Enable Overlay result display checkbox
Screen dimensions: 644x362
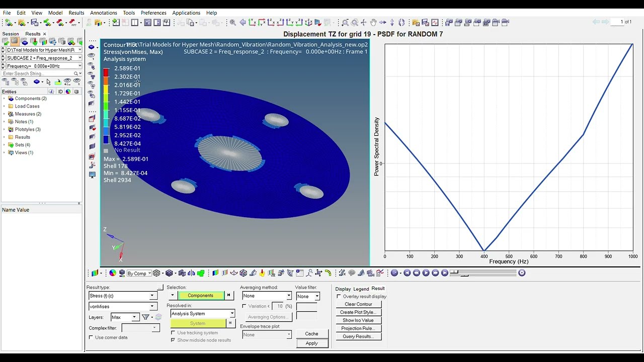339,297
